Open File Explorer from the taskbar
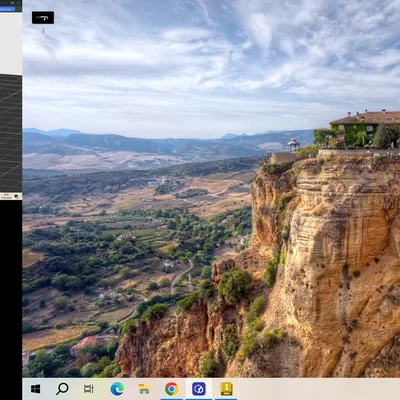 click(144, 389)
